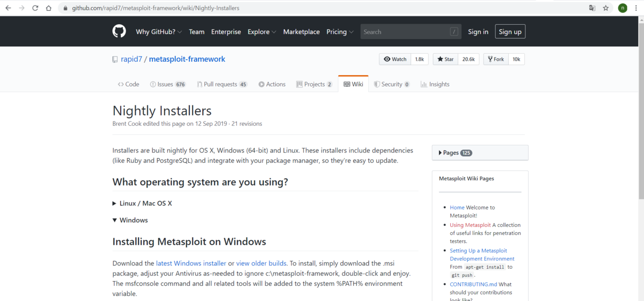The image size is (644, 301).
Task: Open the Marketplace menu link
Action: coord(302,32)
